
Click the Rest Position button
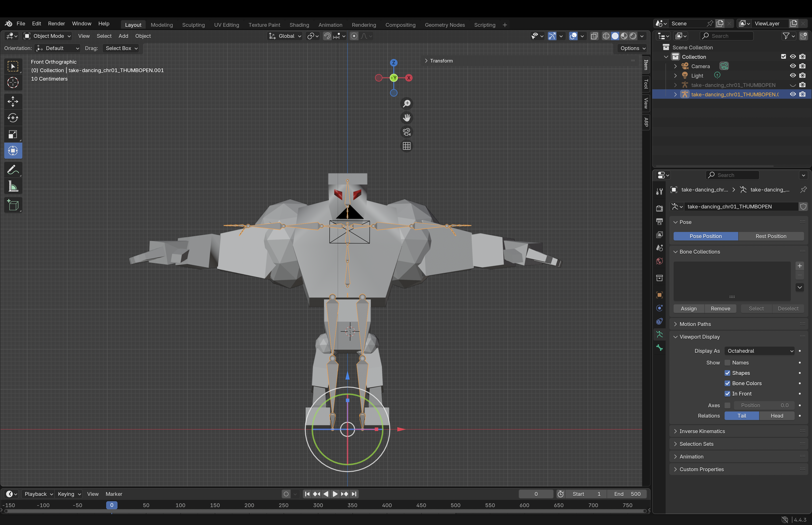(771, 236)
